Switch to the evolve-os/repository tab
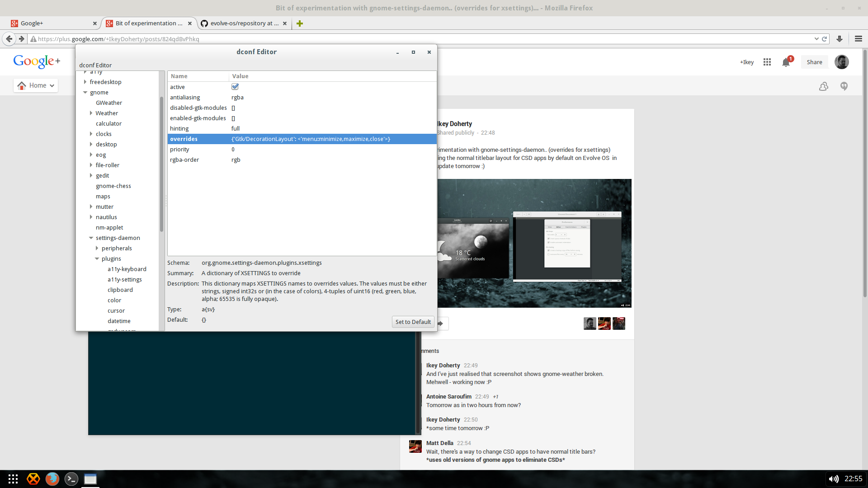868x488 pixels. tap(244, 23)
